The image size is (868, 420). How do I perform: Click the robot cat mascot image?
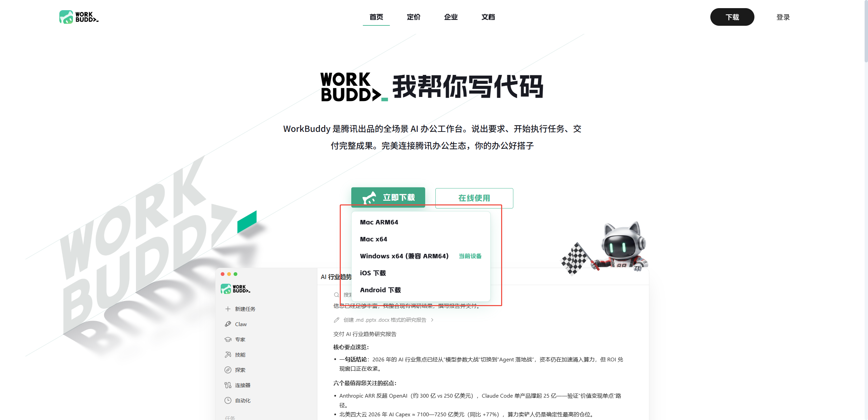605,248
